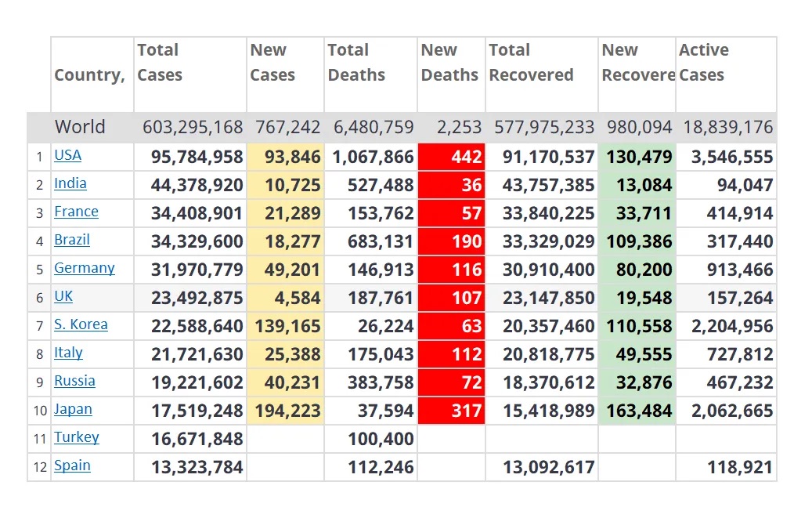
Task: Select Turkey total cases 16,671,848
Action: [197, 440]
